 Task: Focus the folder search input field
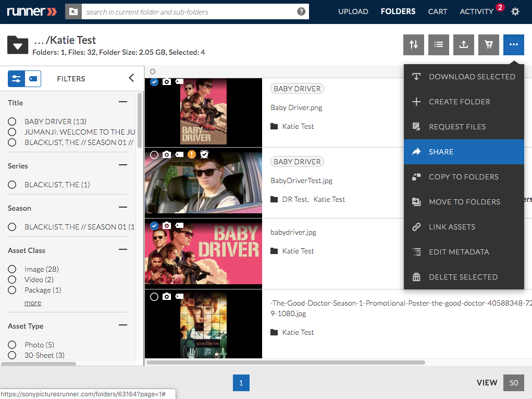tap(195, 11)
